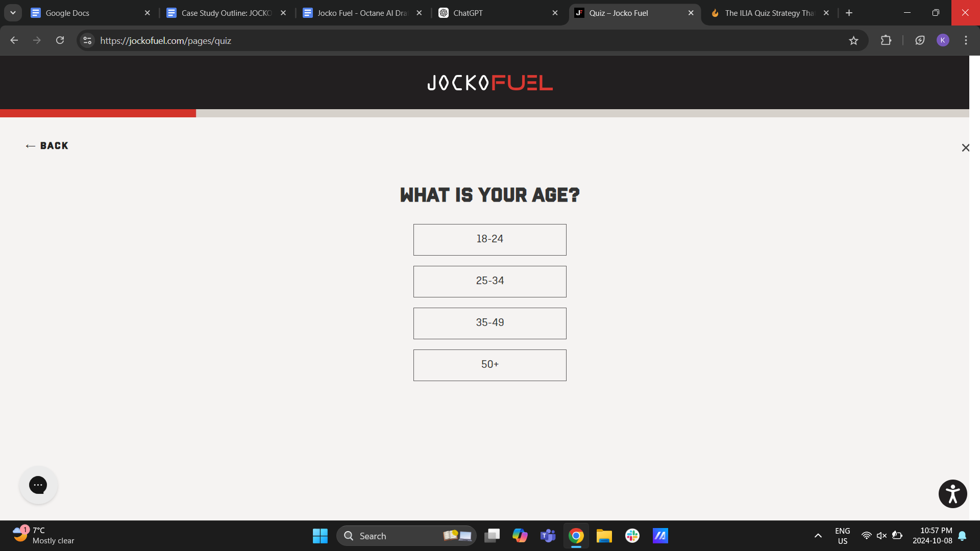The width and height of the screenshot is (980, 551).
Task: Expand the tab search chevron
Action: click(13, 13)
